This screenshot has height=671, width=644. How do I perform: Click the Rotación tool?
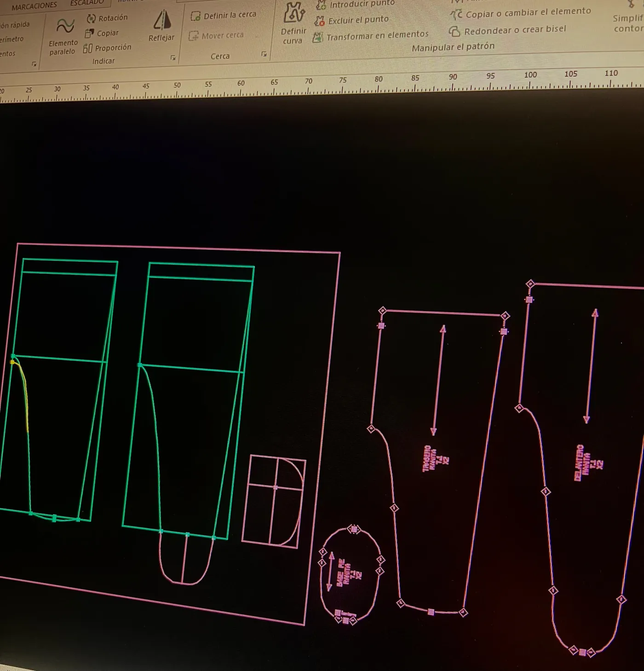click(x=107, y=18)
